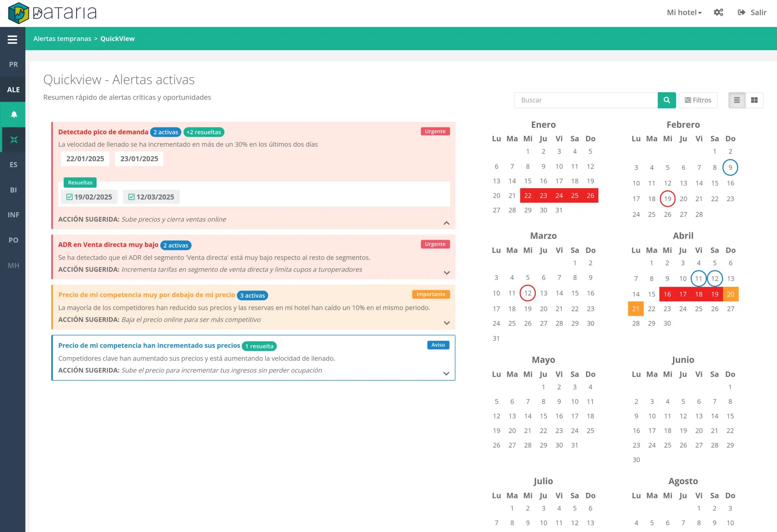Switch to list view layout icon

[x=737, y=100]
